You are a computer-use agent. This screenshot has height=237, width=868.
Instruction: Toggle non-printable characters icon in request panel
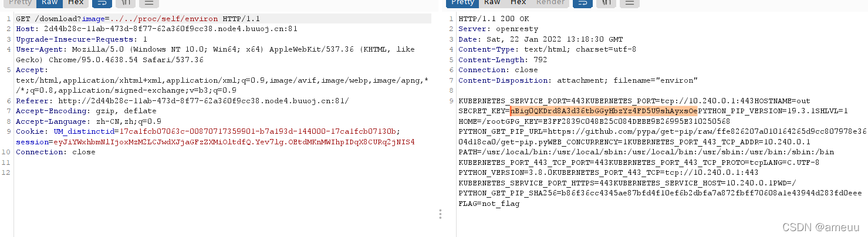click(x=126, y=3)
